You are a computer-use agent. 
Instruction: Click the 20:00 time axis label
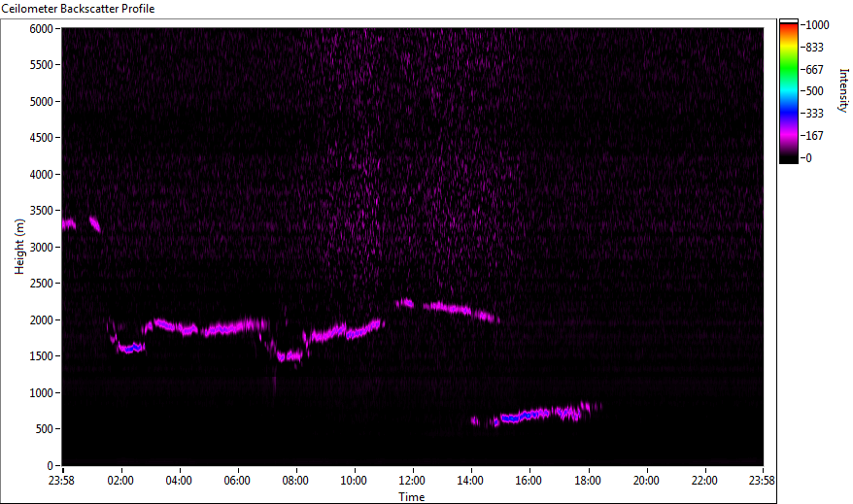click(x=646, y=481)
